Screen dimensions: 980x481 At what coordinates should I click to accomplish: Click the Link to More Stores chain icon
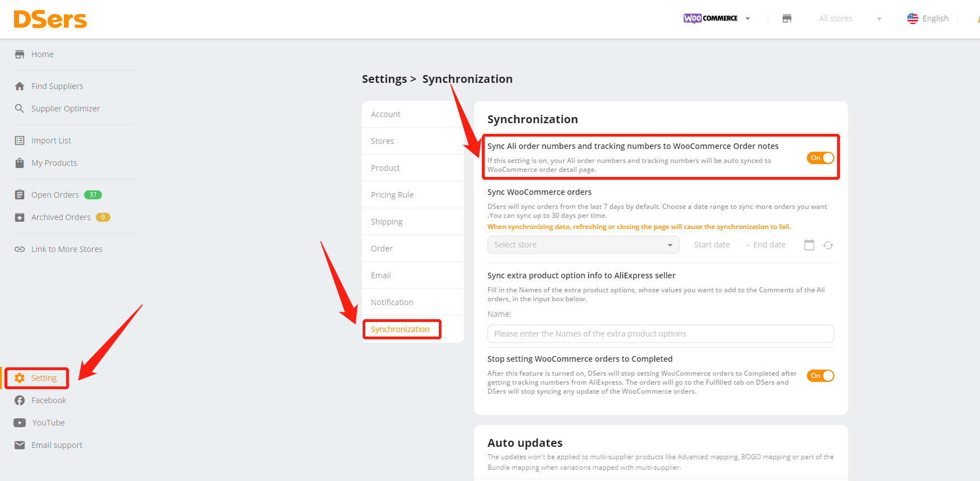(x=20, y=249)
